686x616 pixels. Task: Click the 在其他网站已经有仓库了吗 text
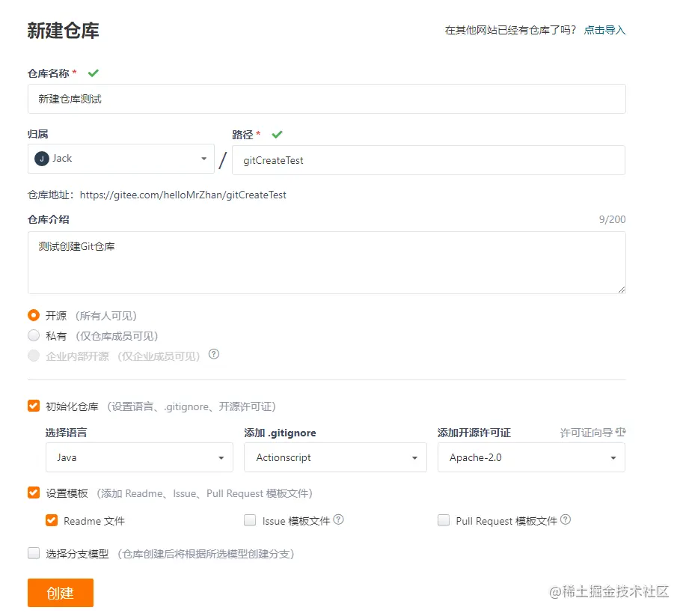(x=510, y=30)
